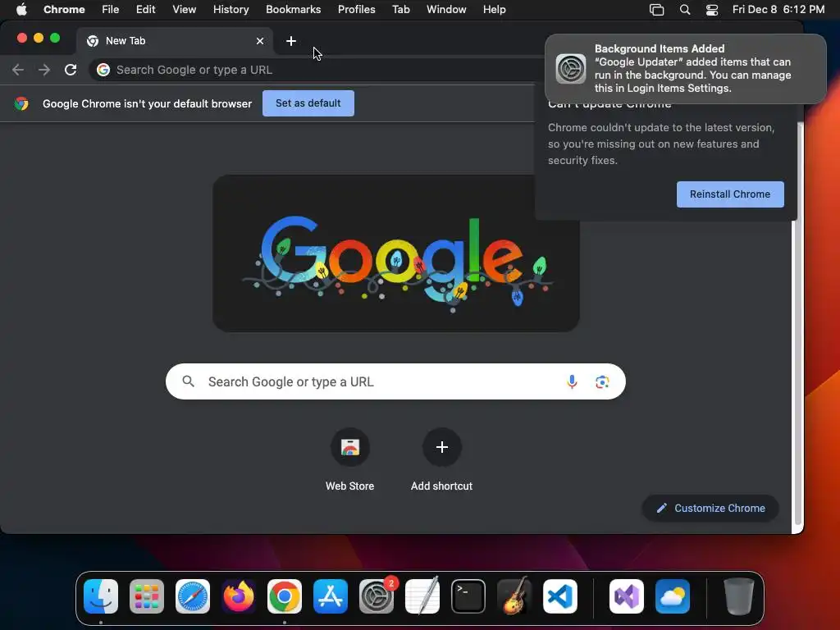Click the date and time in the menu bar
Viewport: 840px width, 630px height.
point(778,10)
